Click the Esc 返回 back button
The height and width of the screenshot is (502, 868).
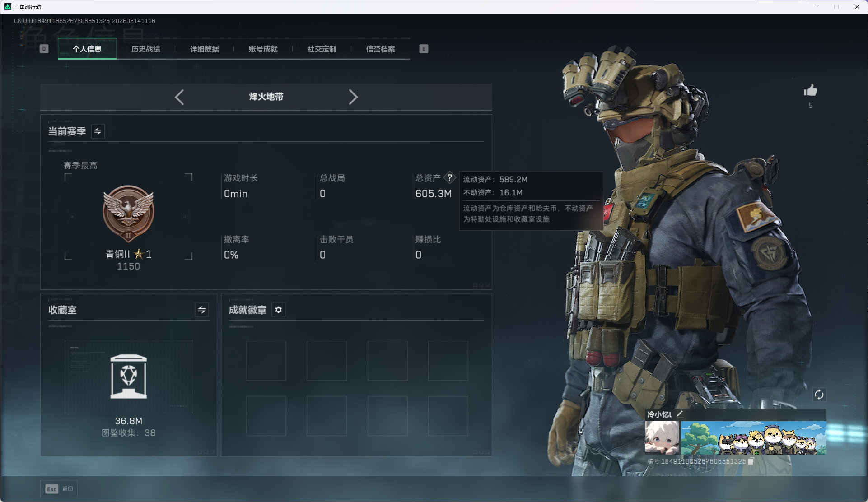pos(59,489)
